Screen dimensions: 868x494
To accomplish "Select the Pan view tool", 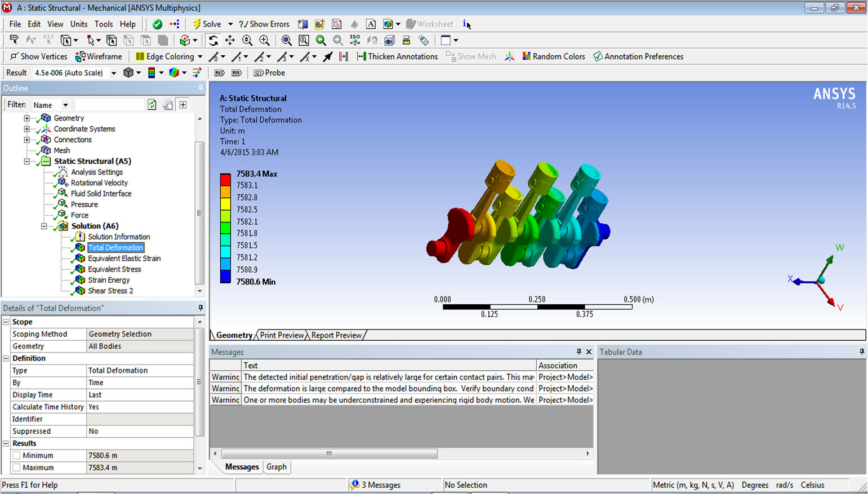I will (x=230, y=41).
